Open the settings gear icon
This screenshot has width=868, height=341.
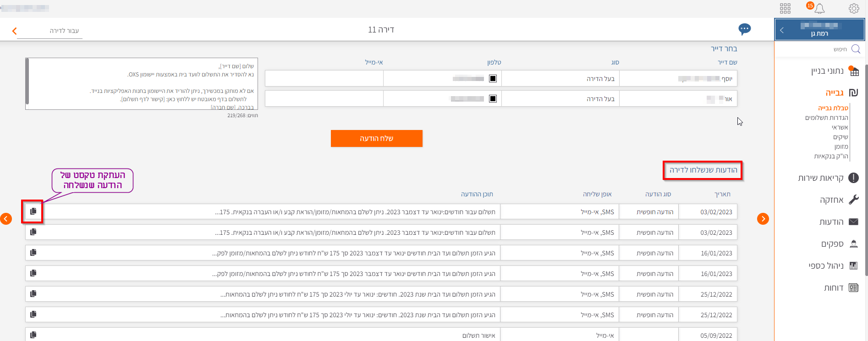(853, 8)
